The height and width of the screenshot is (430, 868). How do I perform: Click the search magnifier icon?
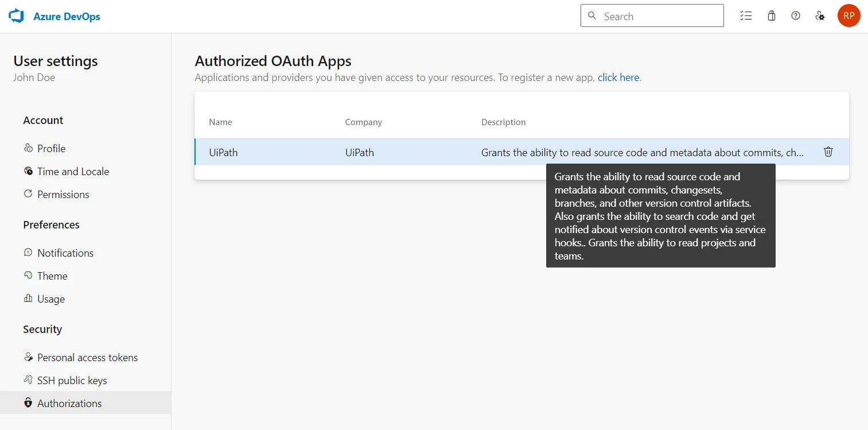592,16
